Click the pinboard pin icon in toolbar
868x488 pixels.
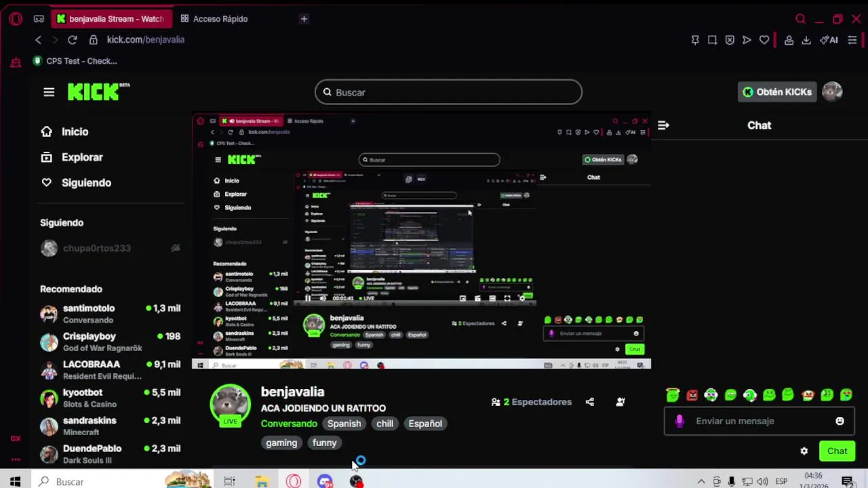point(695,40)
